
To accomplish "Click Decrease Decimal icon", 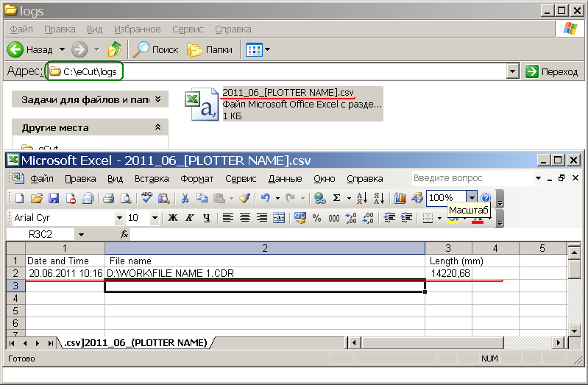I will click(x=368, y=218).
